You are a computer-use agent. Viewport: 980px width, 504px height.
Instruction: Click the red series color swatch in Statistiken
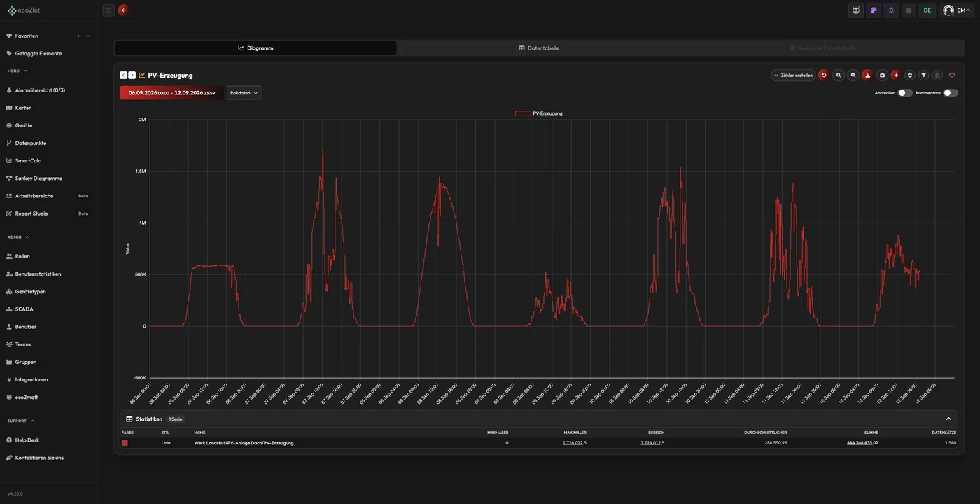(x=125, y=443)
